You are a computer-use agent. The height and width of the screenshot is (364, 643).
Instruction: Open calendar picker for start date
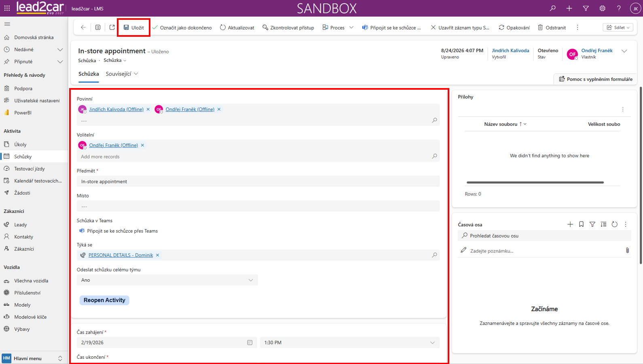click(x=250, y=343)
